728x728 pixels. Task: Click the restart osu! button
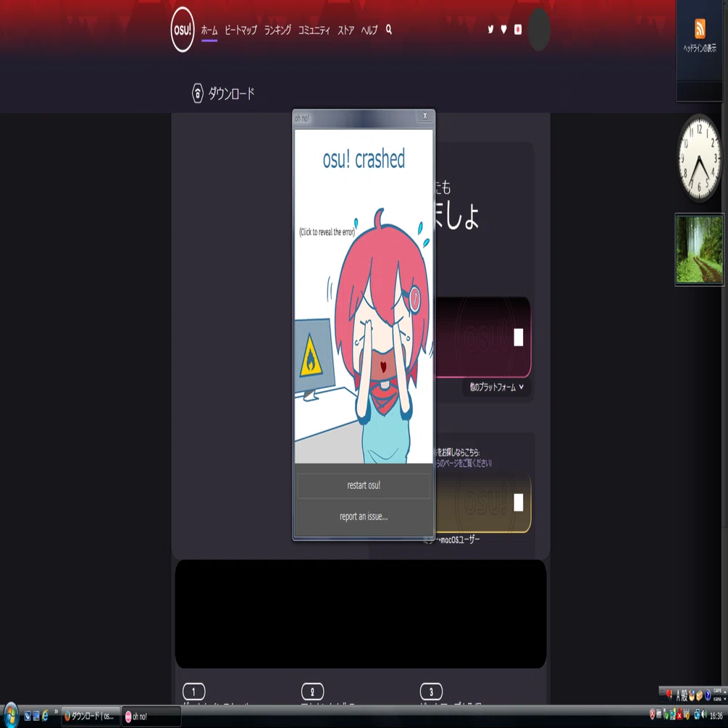pos(364,485)
